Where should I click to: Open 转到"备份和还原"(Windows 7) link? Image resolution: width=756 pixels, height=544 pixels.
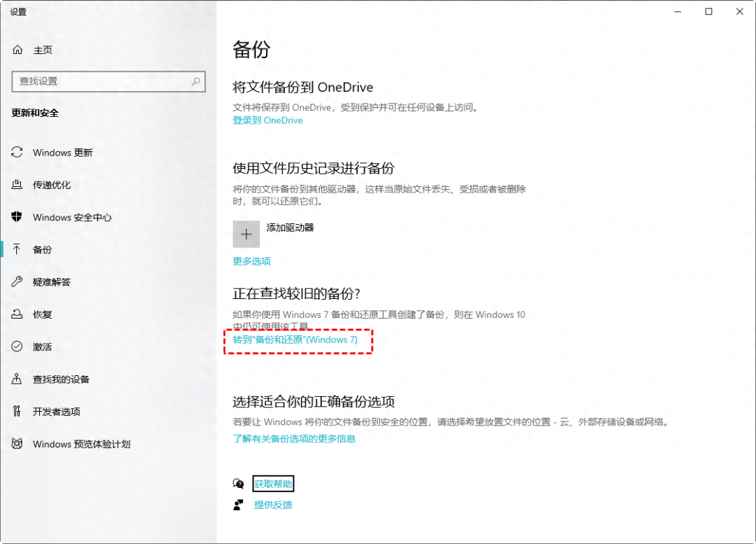[298, 340]
